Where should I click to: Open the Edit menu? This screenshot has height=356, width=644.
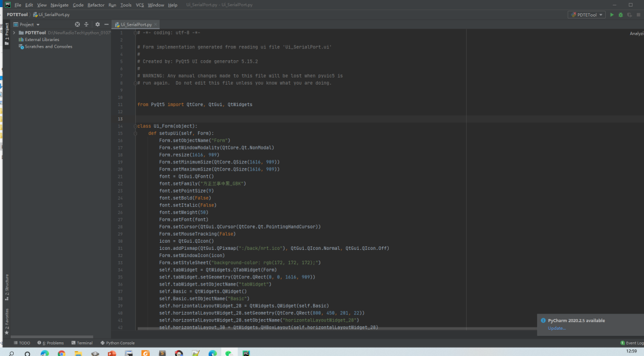29,5
